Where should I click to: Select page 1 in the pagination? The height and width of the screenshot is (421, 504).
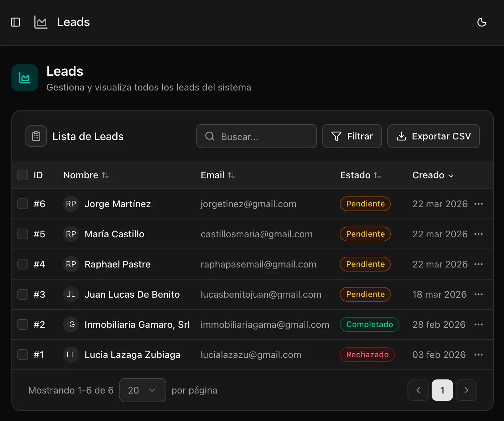tap(442, 390)
